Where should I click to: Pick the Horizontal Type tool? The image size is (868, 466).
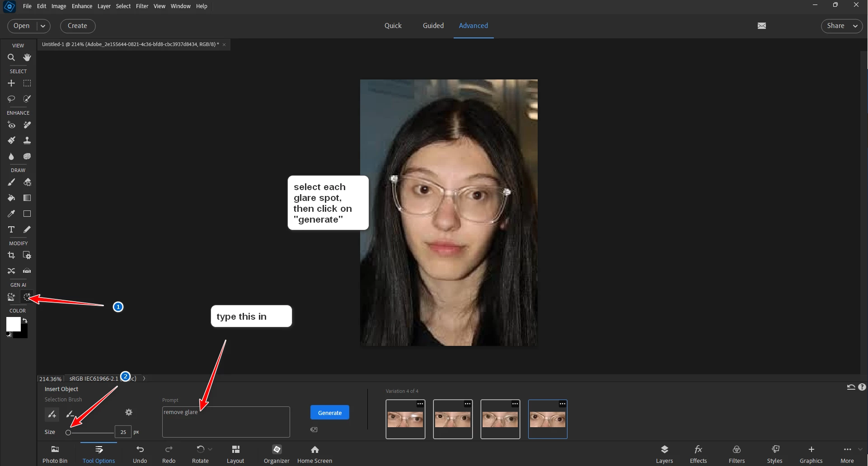11,229
